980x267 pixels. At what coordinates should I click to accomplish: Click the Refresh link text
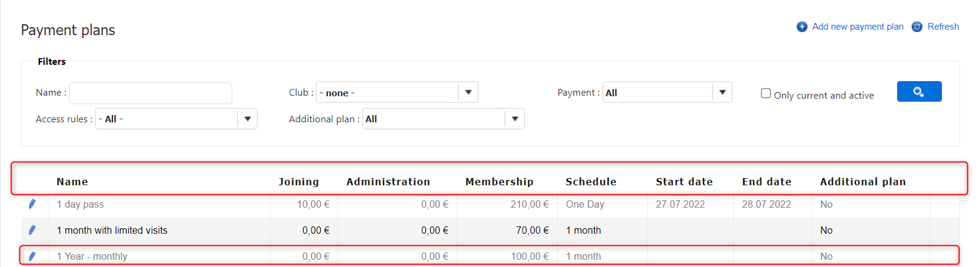click(943, 27)
